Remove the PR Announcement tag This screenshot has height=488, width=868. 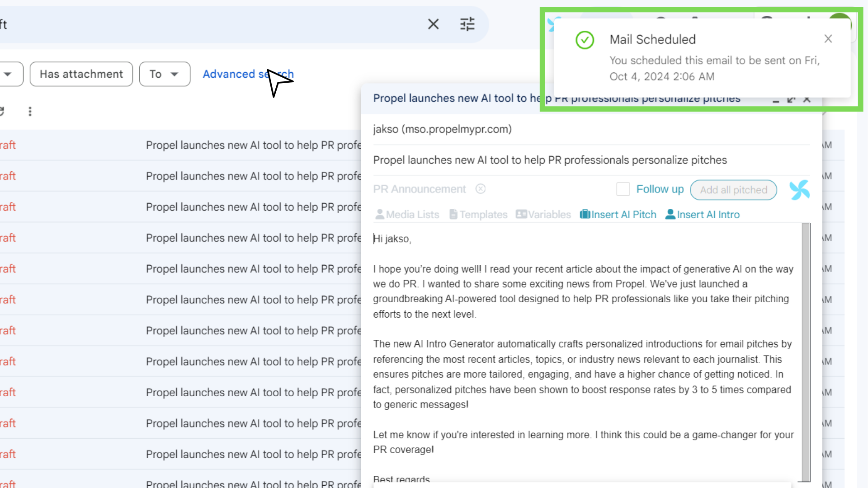pyautogui.click(x=480, y=189)
